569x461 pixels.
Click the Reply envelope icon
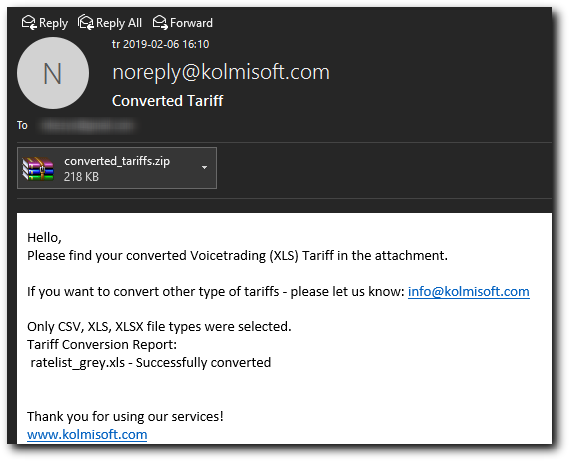click(29, 23)
